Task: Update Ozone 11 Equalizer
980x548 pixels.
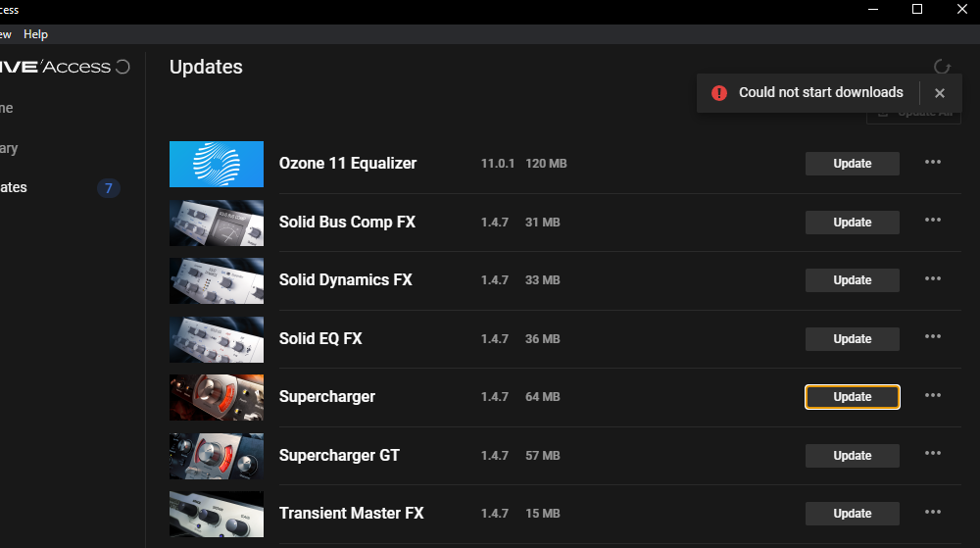Action: click(x=852, y=164)
